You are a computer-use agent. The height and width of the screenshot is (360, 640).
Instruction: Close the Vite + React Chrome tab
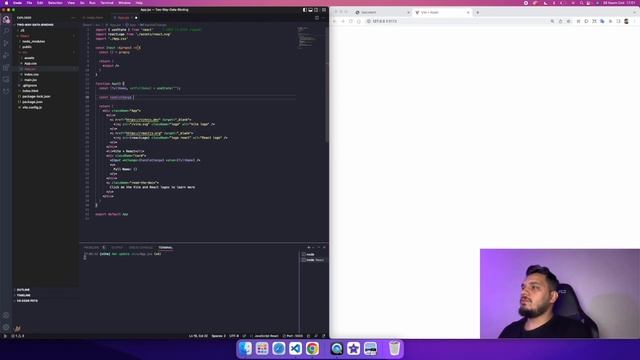point(468,13)
